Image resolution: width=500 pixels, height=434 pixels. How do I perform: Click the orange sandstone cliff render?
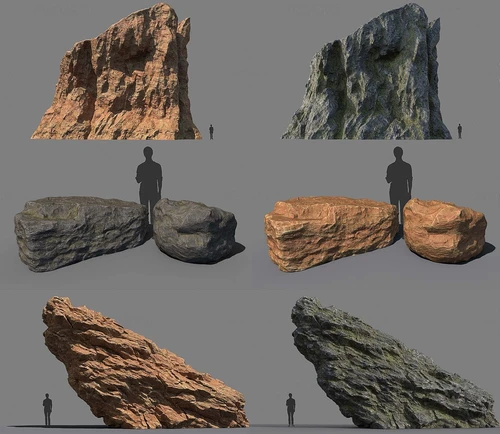click(117, 73)
